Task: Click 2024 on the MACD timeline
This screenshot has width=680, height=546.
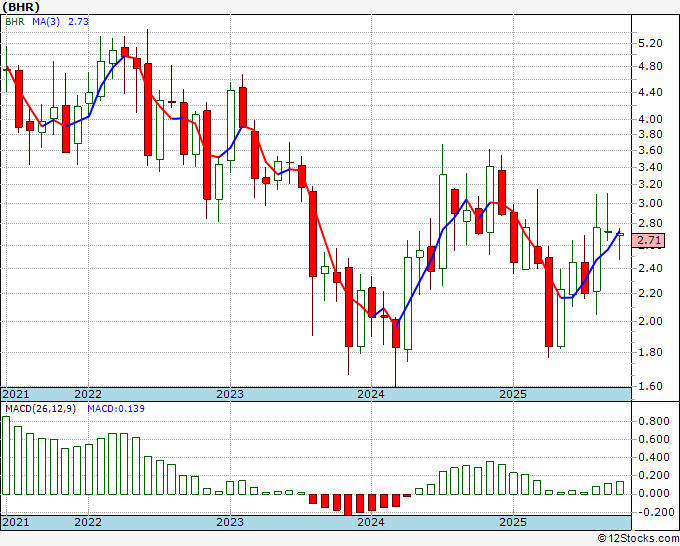Action: [371, 522]
